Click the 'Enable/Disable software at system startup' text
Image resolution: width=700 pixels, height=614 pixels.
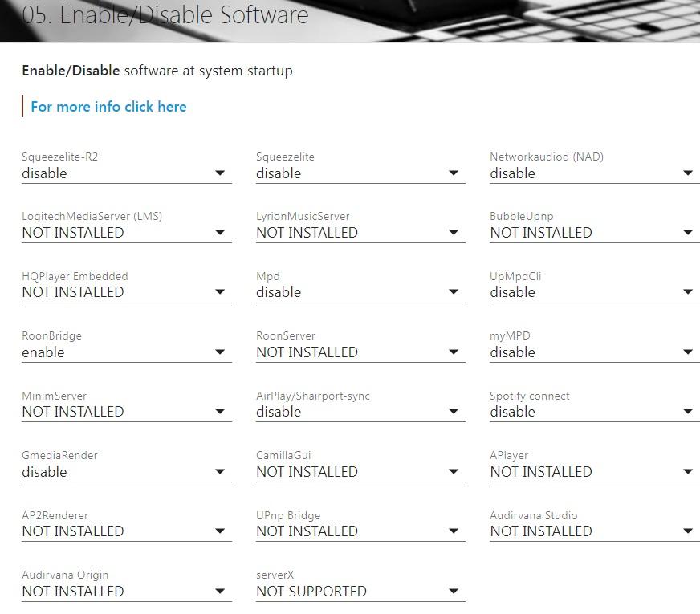point(157,71)
